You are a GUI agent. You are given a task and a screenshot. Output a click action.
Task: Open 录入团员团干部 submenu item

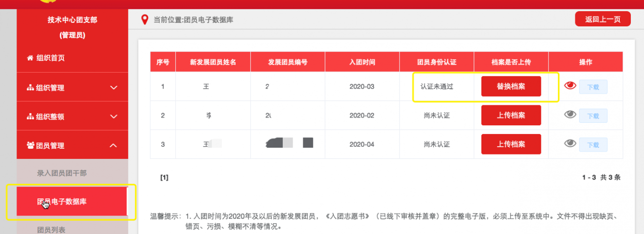click(62, 173)
